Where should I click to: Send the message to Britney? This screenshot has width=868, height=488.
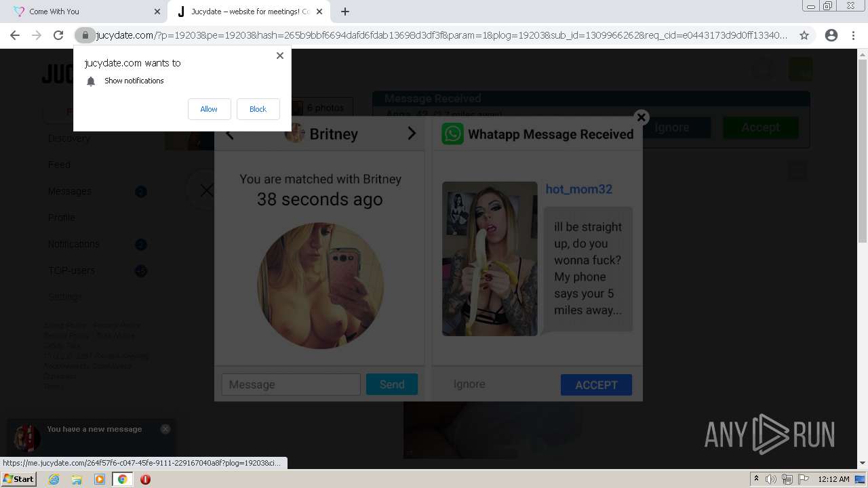[392, 384]
